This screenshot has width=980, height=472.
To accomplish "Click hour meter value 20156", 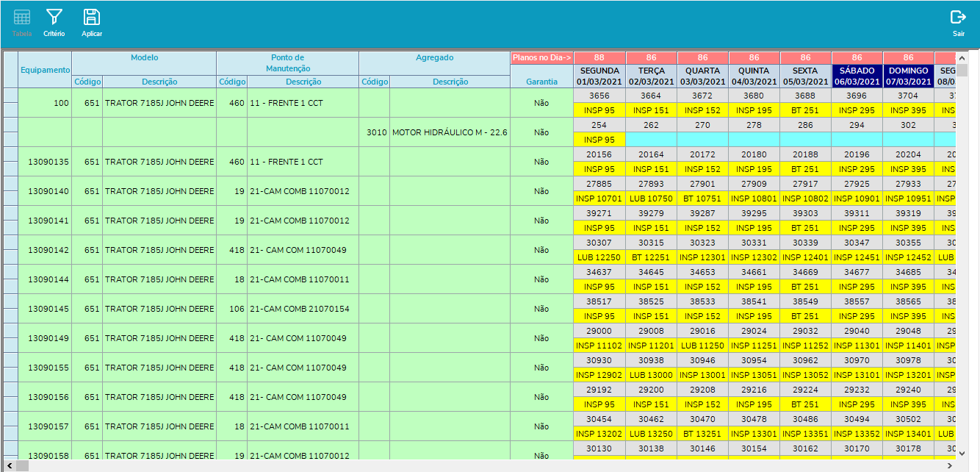I will [599, 154].
